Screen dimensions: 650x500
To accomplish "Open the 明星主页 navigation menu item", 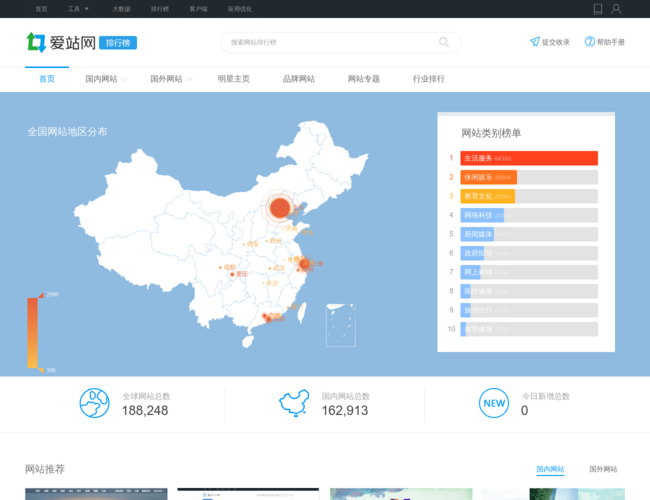I will point(233,79).
